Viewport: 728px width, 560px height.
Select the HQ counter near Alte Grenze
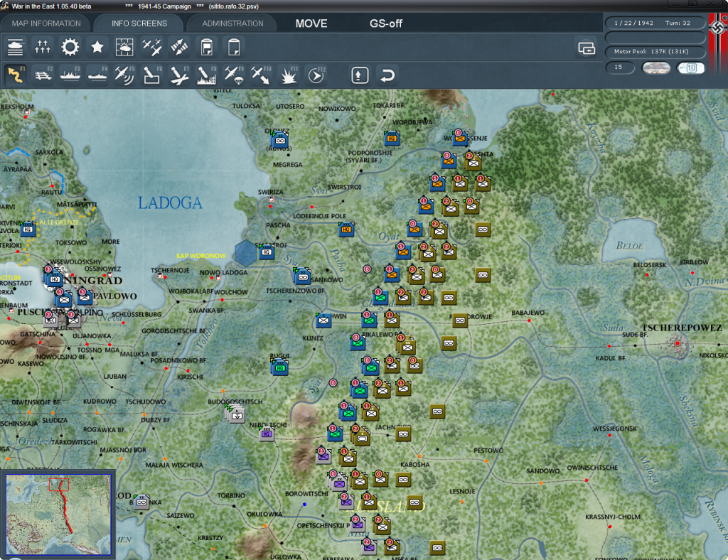pyautogui.click(x=28, y=229)
